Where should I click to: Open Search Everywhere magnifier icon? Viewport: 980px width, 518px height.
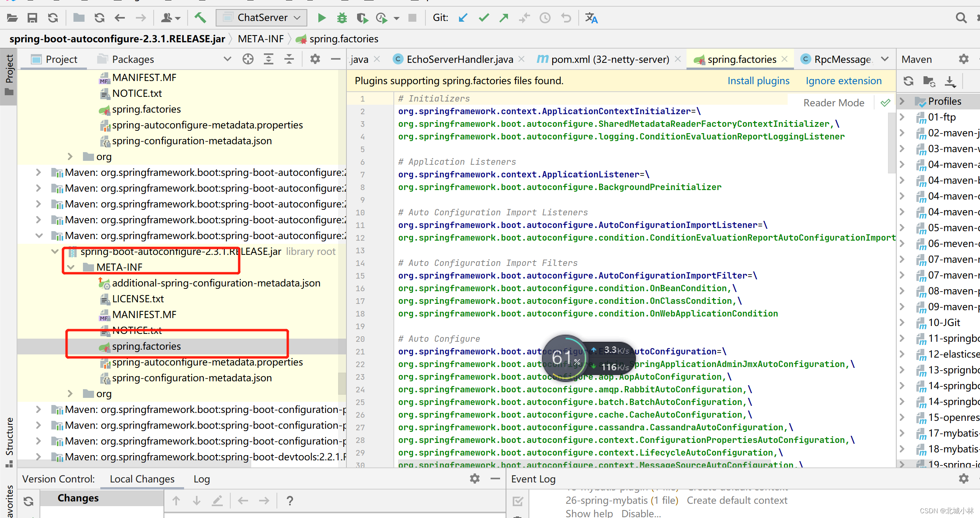[x=961, y=18]
